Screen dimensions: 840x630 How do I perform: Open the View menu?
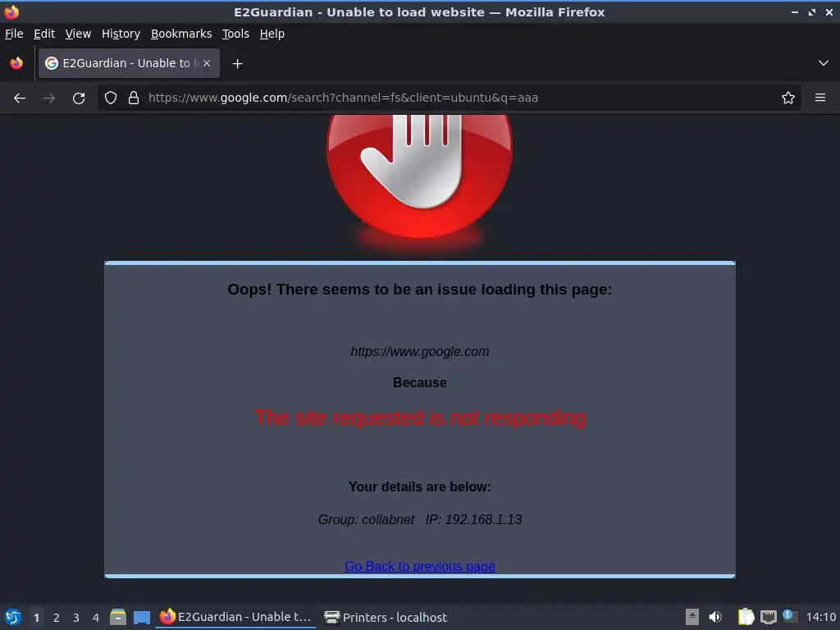(78, 34)
